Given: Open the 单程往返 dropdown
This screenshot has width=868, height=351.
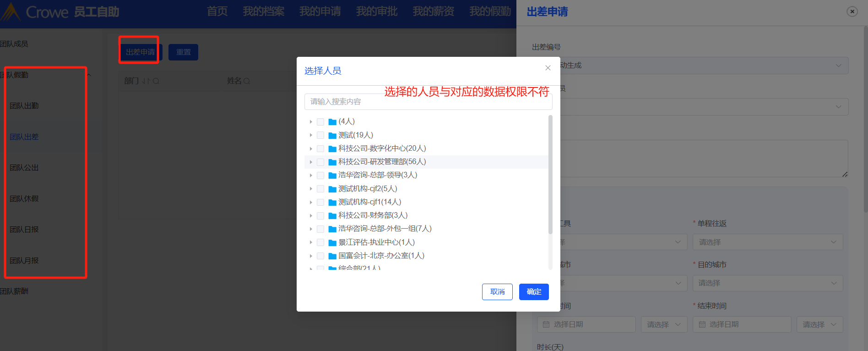Looking at the screenshot, I should pos(768,242).
